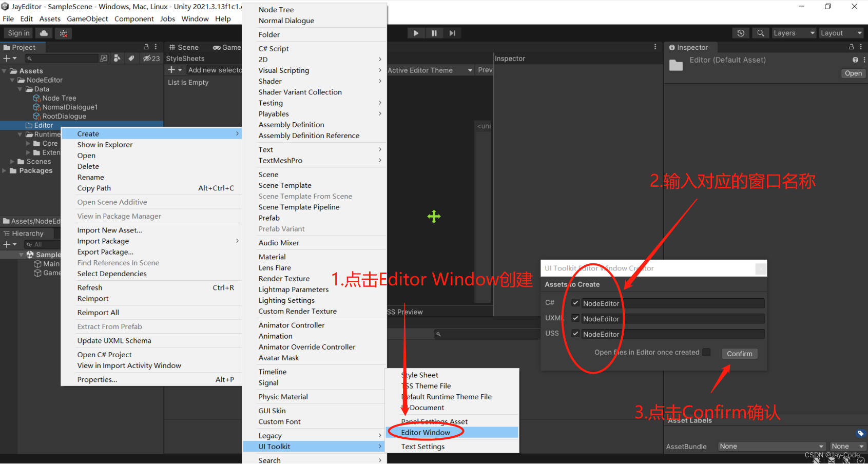
Task: Click the Project search field
Action: (x=62, y=59)
